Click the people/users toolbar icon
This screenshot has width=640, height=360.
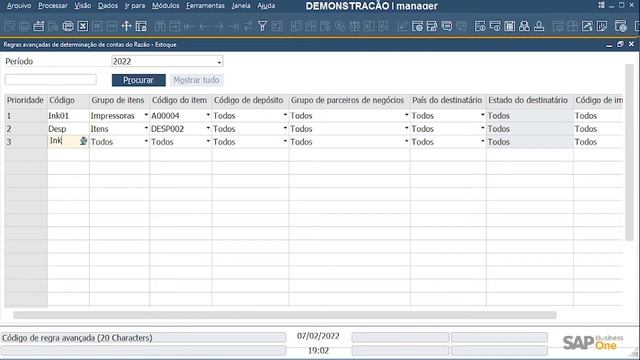(x=524, y=26)
